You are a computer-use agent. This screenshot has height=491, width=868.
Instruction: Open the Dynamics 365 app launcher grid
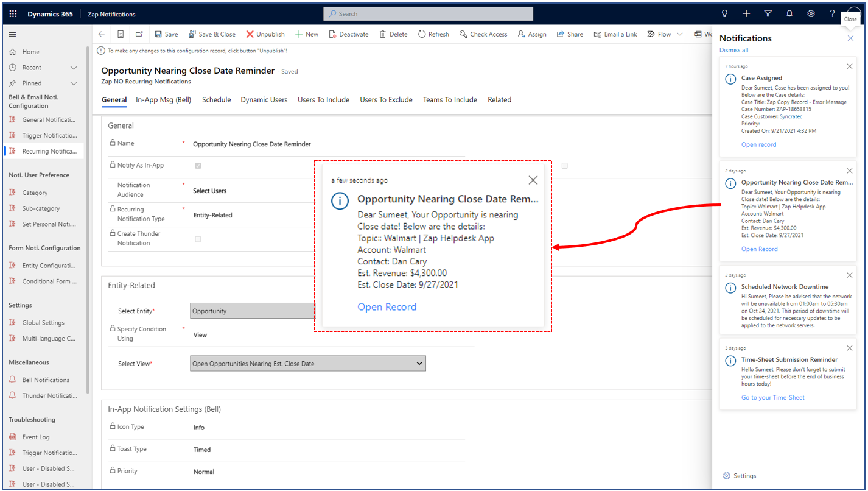[13, 14]
